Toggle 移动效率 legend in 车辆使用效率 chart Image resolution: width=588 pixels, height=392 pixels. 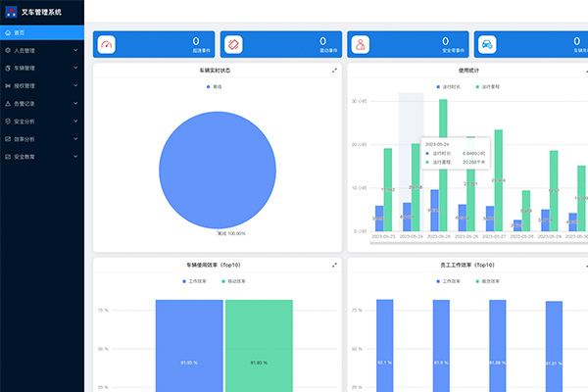(233, 281)
